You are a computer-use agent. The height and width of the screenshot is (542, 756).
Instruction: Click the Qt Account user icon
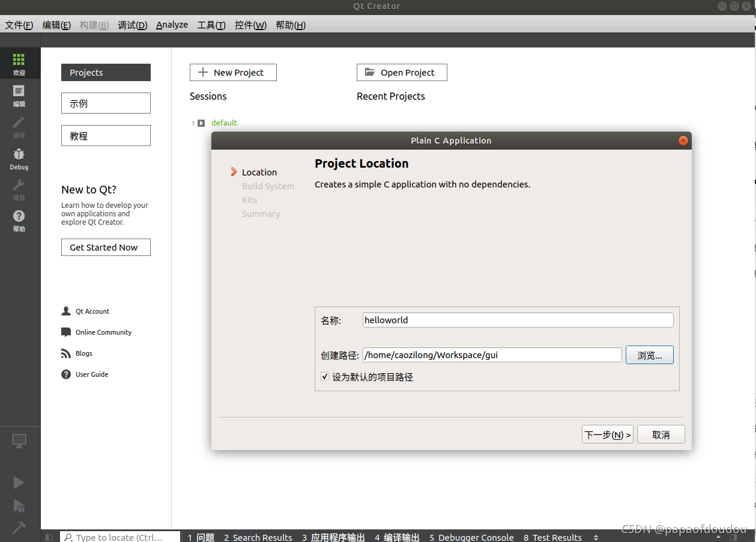pos(66,311)
